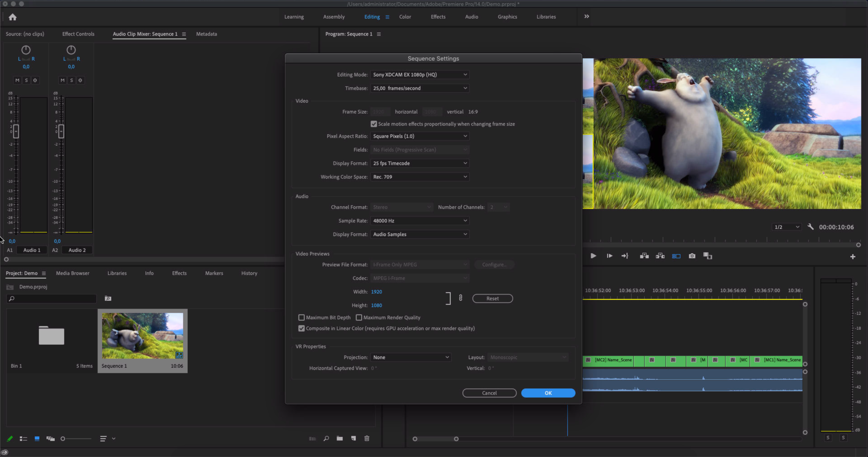
Task: Open Program monitor panel menu icon
Action: pos(379,34)
